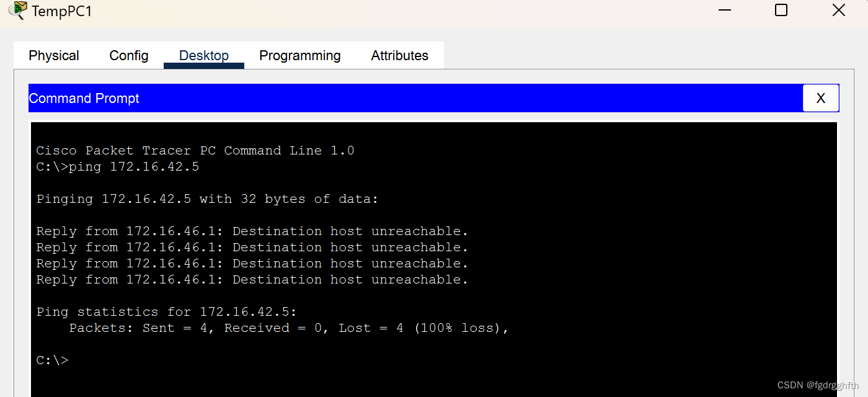The height and width of the screenshot is (397, 868).
Task: Open the Config tab
Action: pos(129,56)
